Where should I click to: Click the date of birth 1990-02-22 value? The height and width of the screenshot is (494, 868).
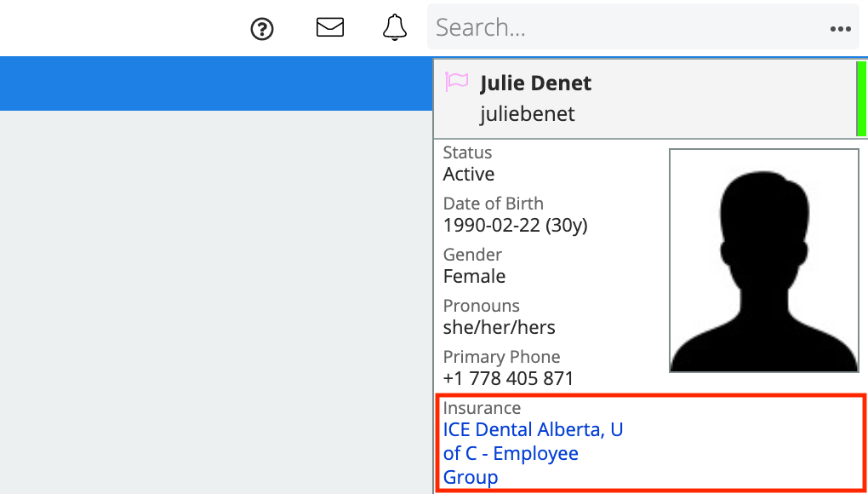515,226
